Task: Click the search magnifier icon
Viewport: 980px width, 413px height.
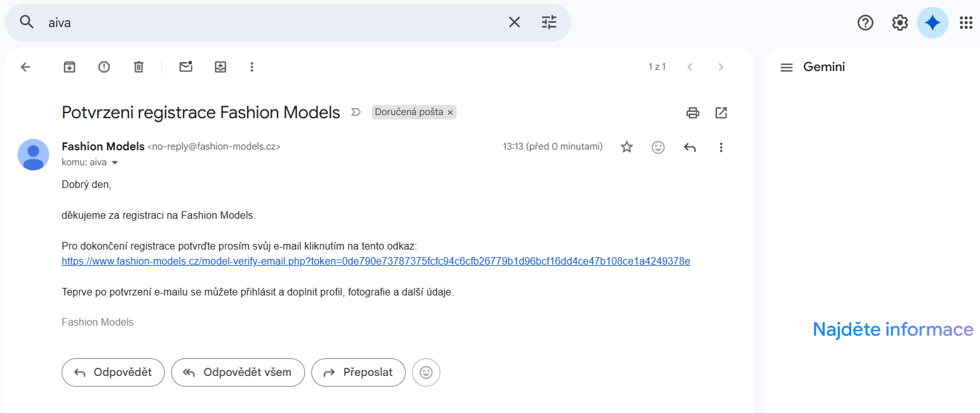Action: pos(26,23)
